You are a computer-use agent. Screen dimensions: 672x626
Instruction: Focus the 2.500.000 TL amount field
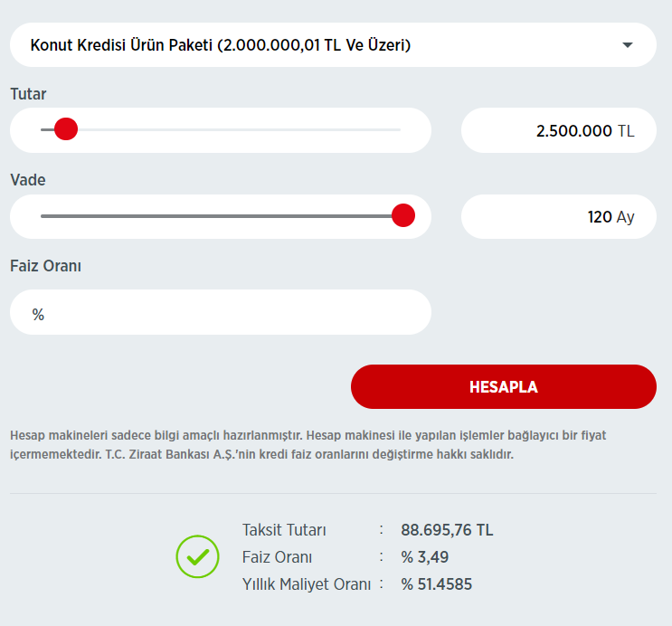[x=558, y=130]
